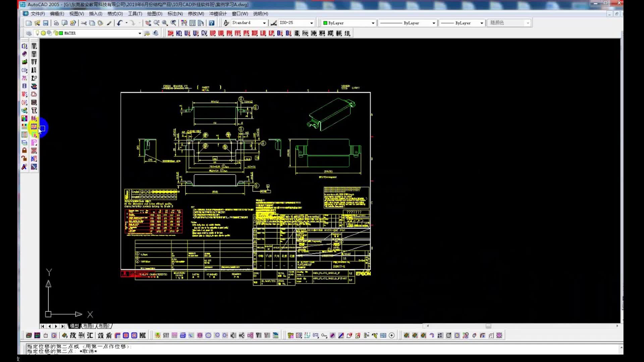Open the Help question mark icon

pos(212,23)
